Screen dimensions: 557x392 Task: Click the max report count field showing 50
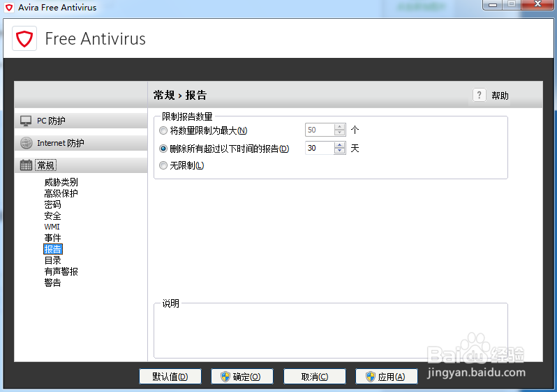[320, 130]
